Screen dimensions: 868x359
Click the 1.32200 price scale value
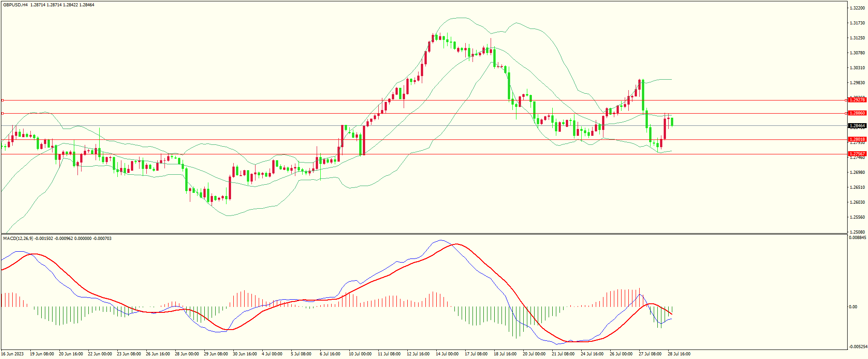tap(857, 8)
